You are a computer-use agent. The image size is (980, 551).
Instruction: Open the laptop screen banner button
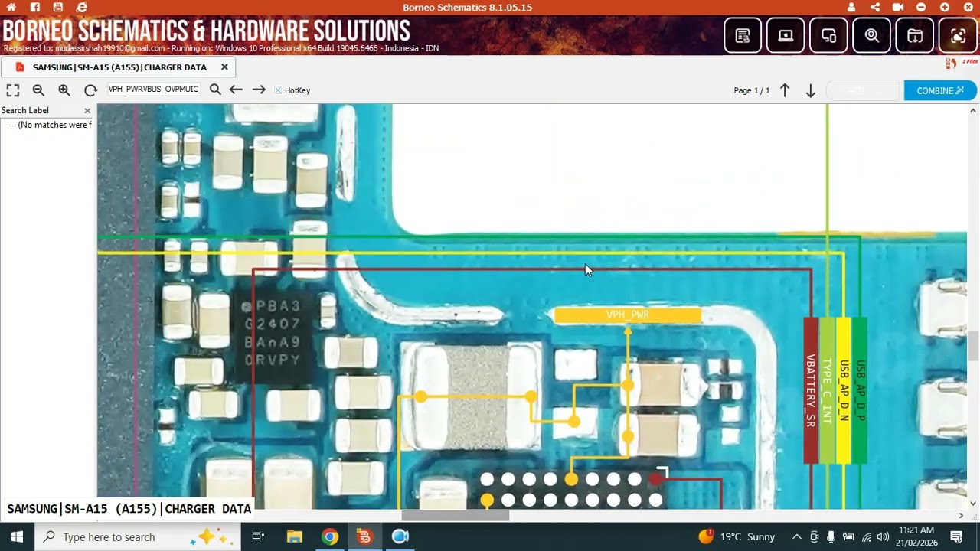[x=786, y=35]
